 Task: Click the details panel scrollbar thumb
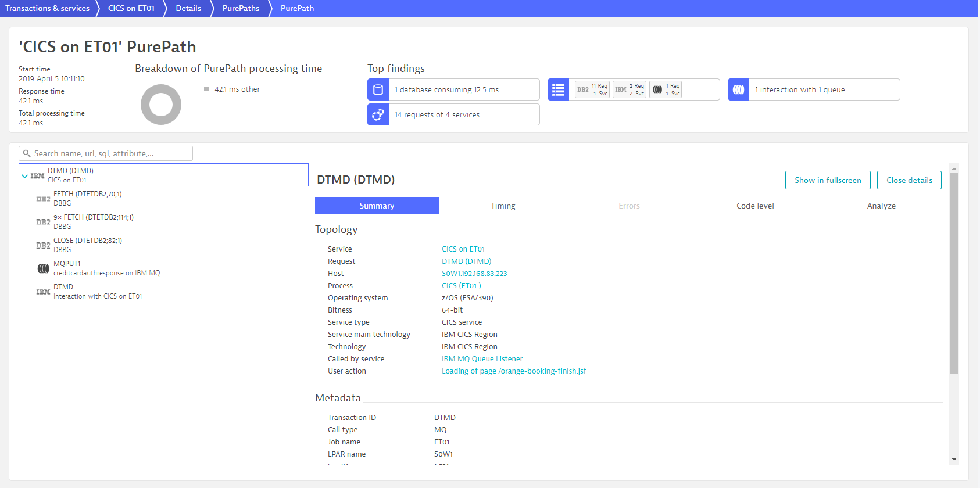pos(954,273)
